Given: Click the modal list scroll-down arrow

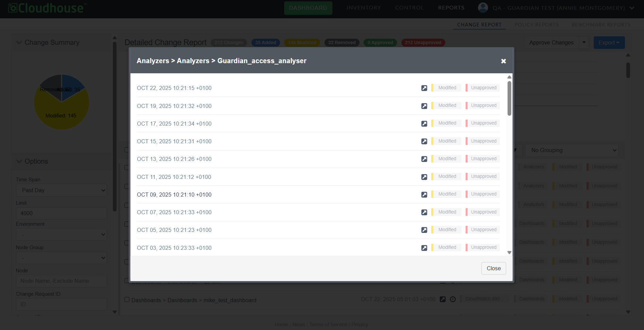Looking at the screenshot, I should (x=509, y=253).
